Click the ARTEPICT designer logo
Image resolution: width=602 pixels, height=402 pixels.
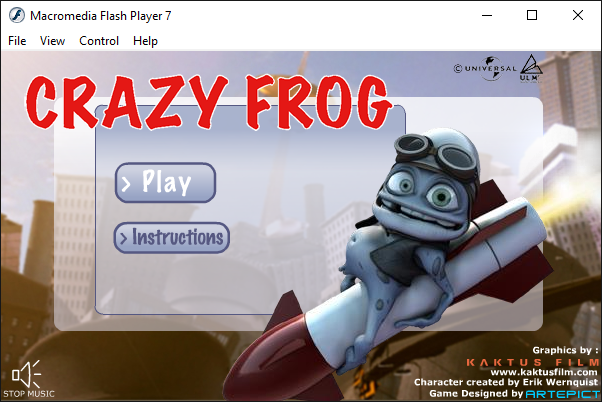click(x=562, y=394)
